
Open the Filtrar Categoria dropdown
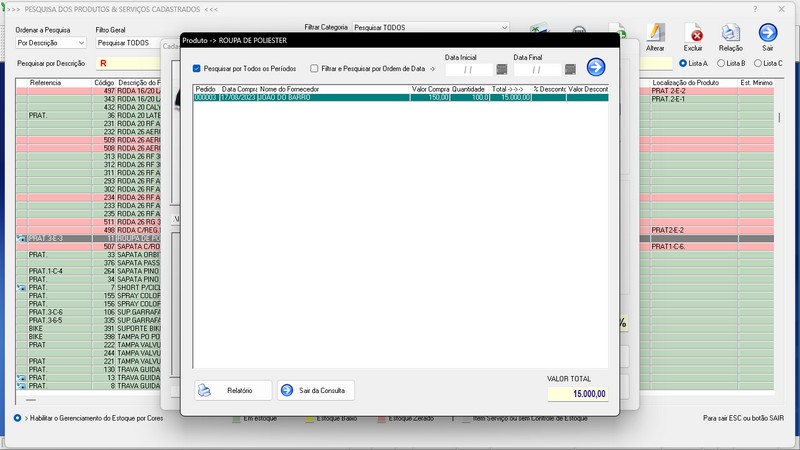[431, 27]
